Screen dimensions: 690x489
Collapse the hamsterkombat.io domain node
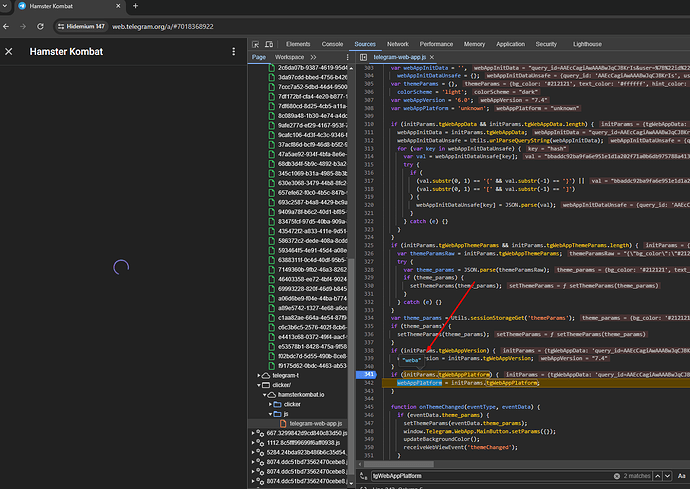[264, 395]
